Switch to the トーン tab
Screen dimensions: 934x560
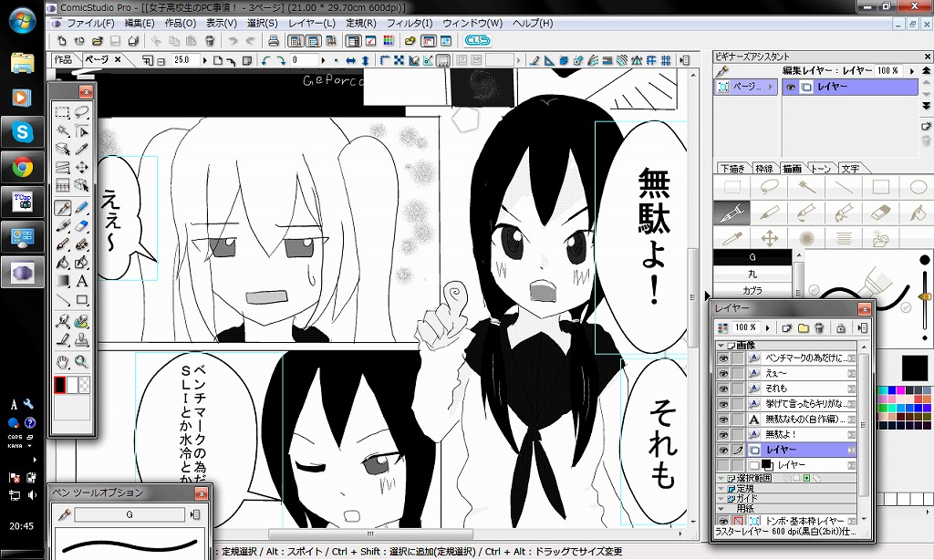click(x=821, y=169)
